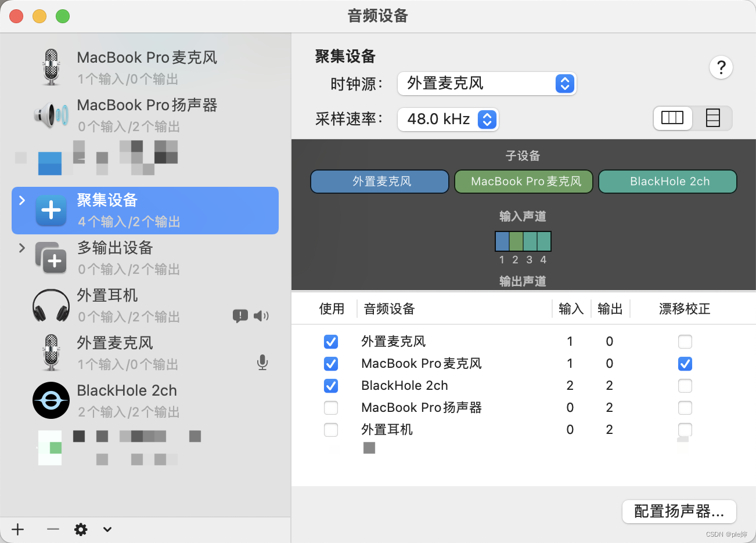This screenshot has width=756, height=543.
Task: Click BlackHole 2ch name in the device table
Action: pos(405,386)
